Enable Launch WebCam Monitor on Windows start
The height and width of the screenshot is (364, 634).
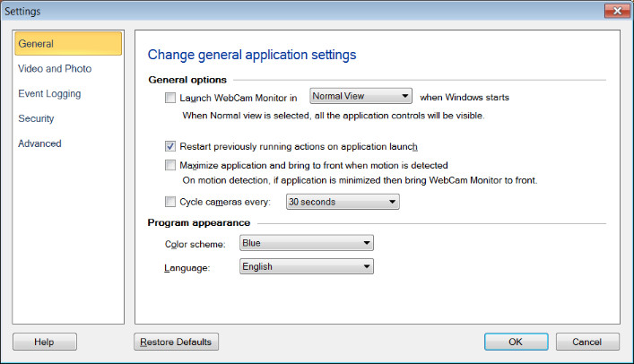171,97
